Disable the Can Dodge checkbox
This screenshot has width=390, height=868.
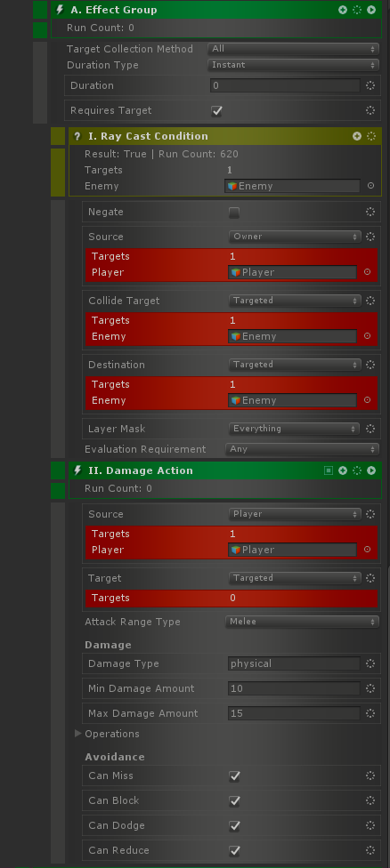[234, 826]
